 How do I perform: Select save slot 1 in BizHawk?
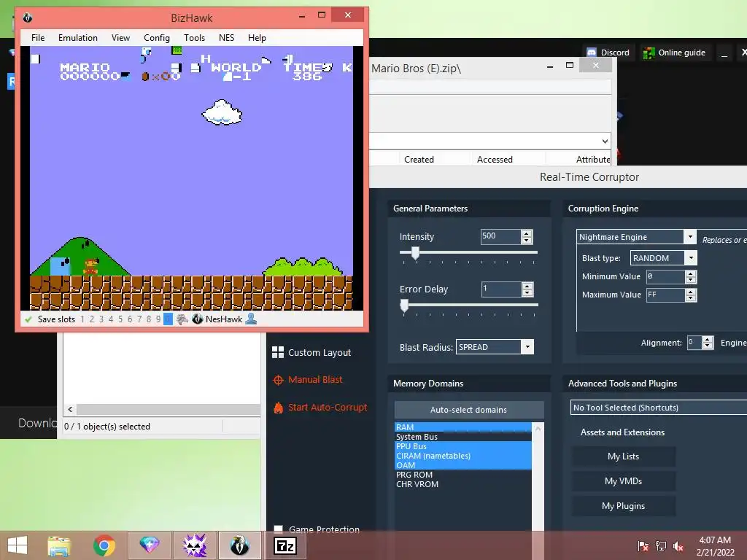82,319
